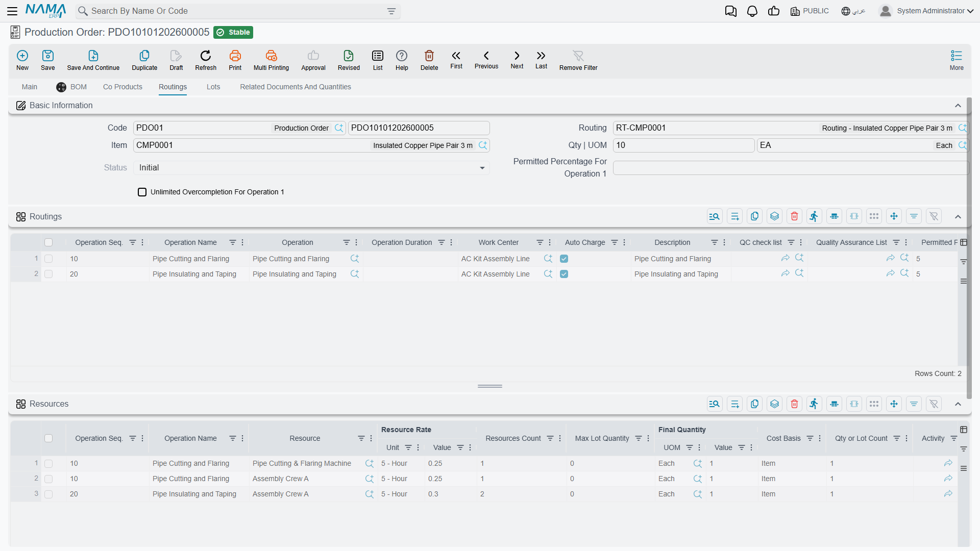The width and height of the screenshot is (980, 551).
Task: Select Routings row with sequence 10
Action: point(48,259)
